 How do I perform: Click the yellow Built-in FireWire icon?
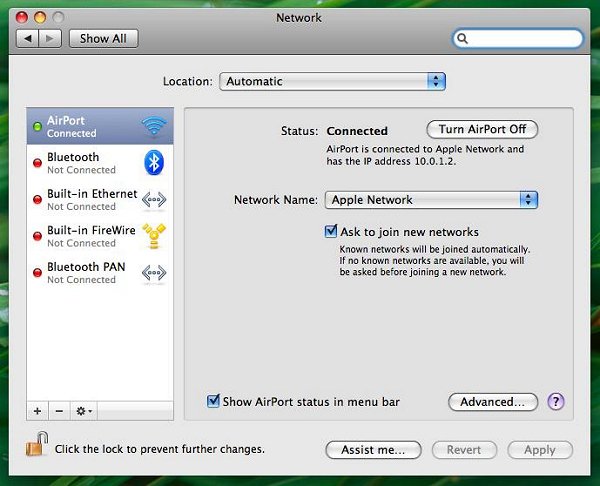coord(153,236)
